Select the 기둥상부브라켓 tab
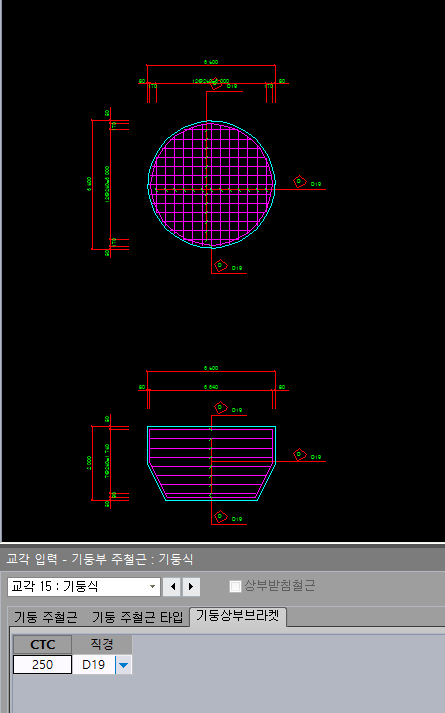The width and height of the screenshot is (445, 713). 238,616
